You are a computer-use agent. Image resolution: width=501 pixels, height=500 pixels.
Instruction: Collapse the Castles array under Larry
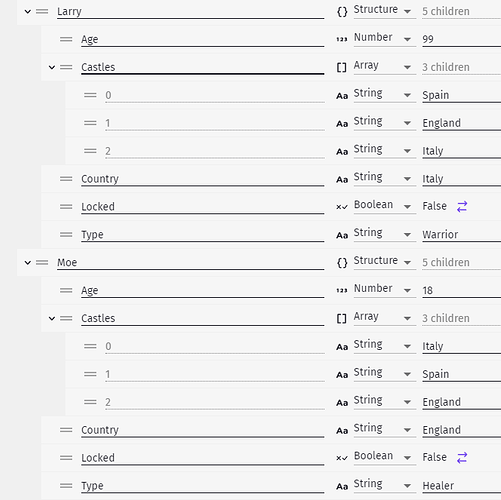(x=52, y=67)
